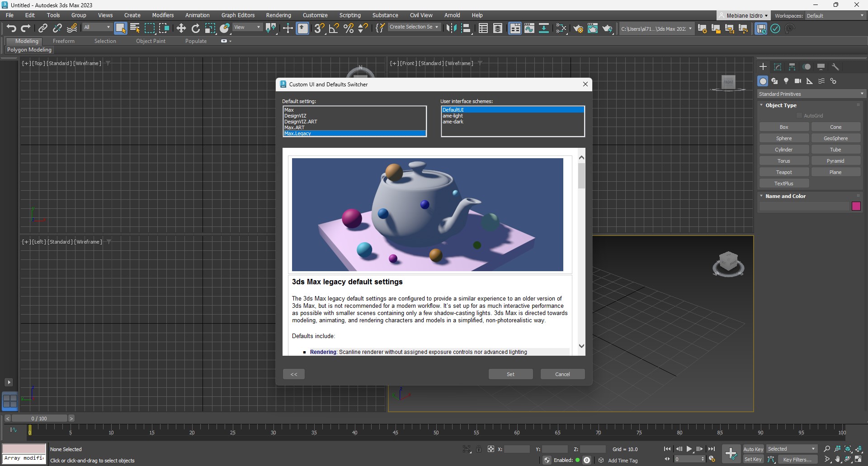Toggle the Angle Snap icon
868x466 pixels.
coord(334,28)
